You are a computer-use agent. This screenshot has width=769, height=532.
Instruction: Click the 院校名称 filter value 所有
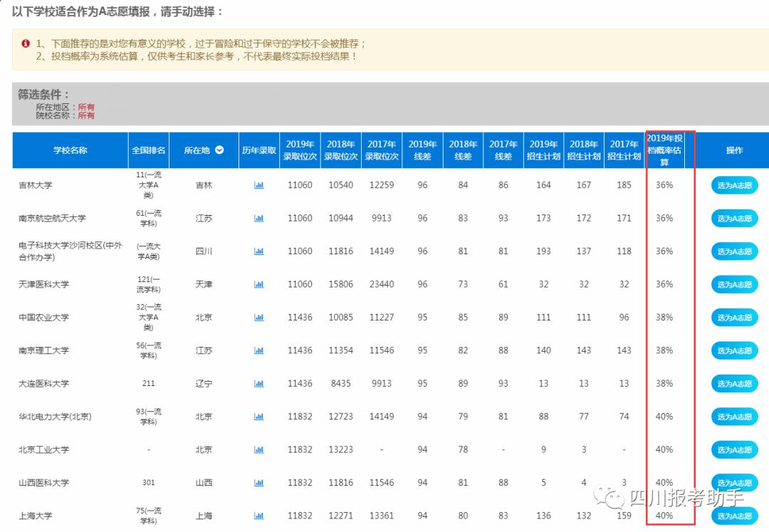pyautogui.click(x=86, y=115)
